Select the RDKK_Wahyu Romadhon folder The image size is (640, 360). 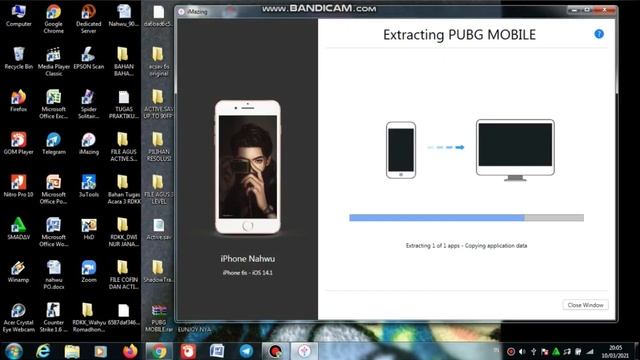click(x=89, y=318)
